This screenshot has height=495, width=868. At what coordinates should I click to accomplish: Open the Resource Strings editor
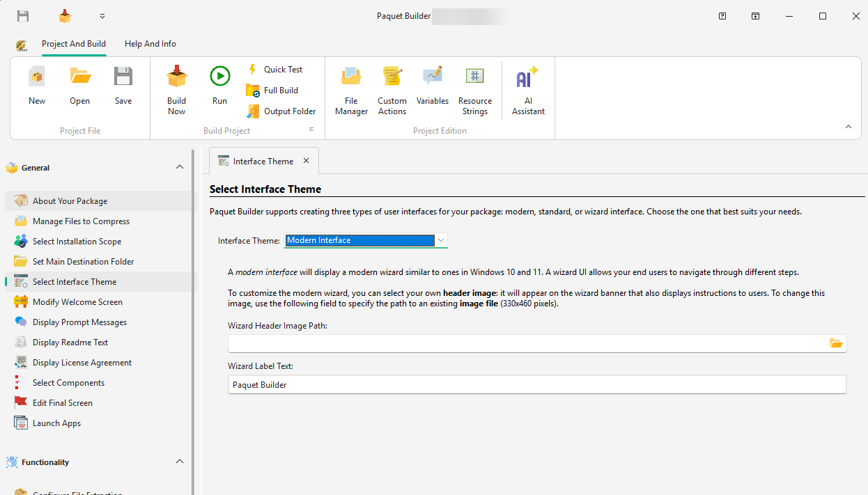click(474, 88)
